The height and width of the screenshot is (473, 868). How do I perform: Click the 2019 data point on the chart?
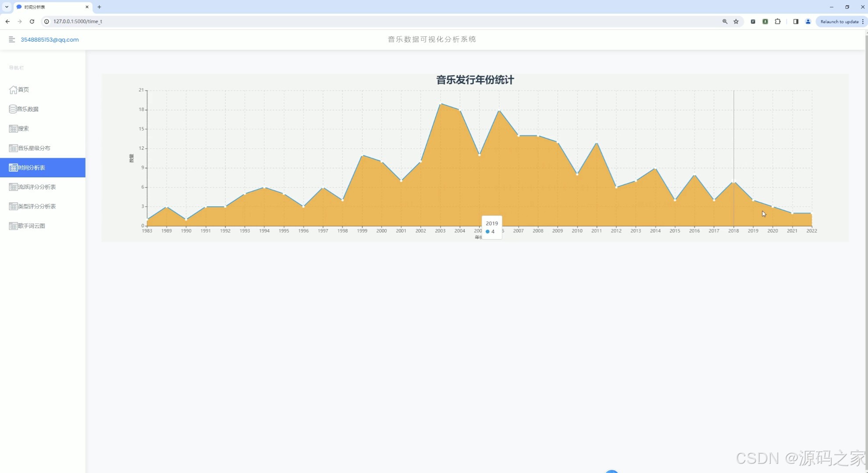(x=753, y=200)
